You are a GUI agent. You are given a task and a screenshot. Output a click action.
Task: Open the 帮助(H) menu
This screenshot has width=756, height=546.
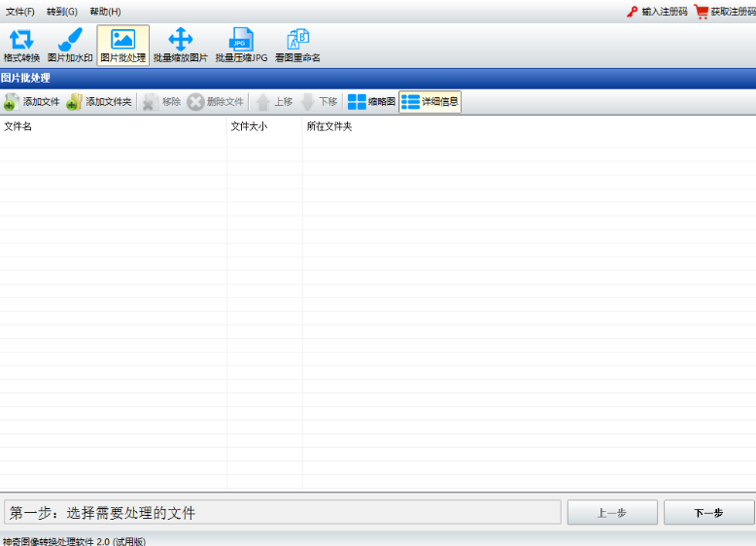(x=105, y=12)
